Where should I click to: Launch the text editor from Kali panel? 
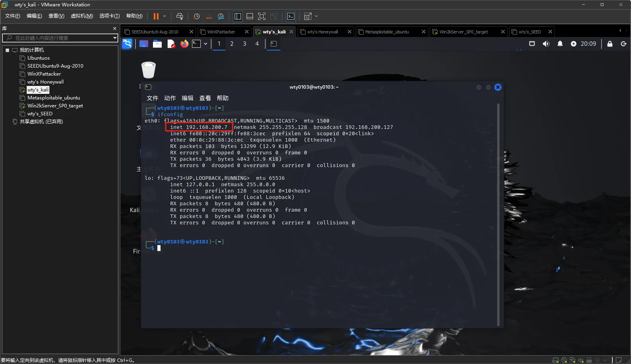171,44
